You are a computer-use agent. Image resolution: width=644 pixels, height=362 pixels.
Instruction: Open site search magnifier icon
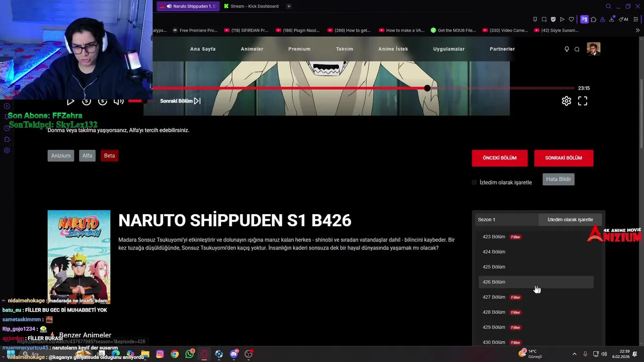(577, 49)
